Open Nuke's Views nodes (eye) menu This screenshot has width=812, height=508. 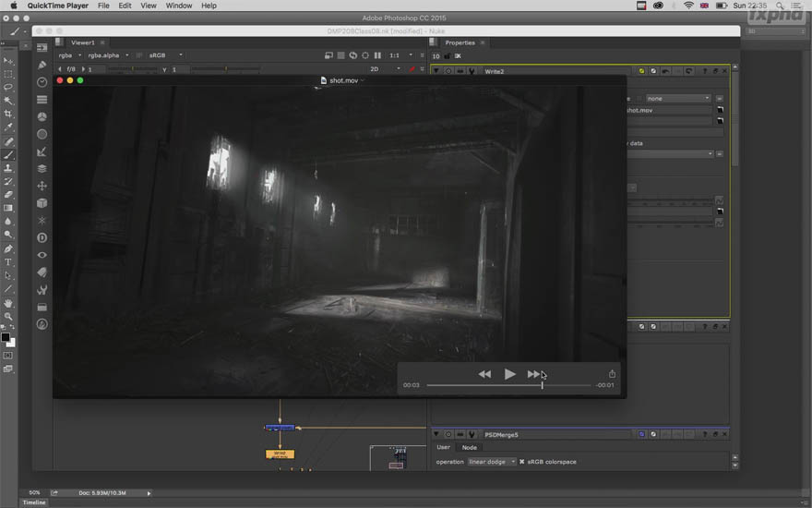pos(42,255)
